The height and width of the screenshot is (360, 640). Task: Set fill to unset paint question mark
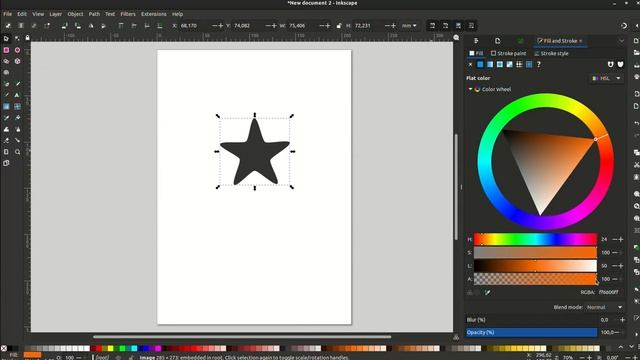539,64
